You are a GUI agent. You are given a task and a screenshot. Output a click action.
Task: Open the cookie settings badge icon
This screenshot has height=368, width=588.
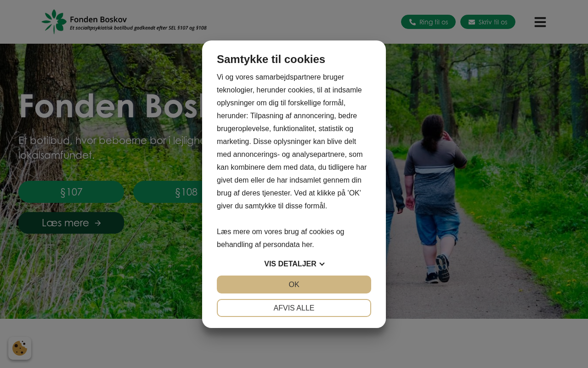(x=20, y=348)
